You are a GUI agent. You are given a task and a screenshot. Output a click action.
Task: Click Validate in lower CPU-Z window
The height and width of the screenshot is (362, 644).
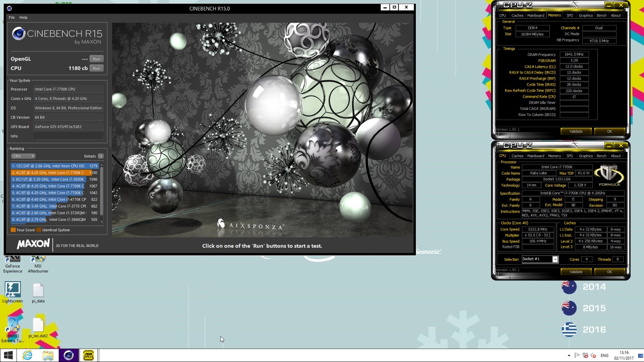(x=576, y=271)
